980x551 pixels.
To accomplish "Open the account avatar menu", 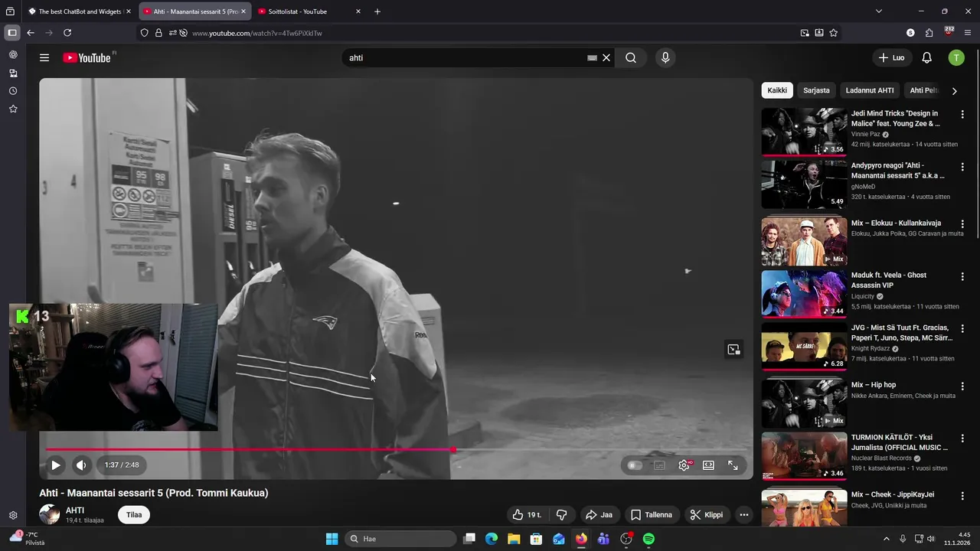I will [956, 57].
